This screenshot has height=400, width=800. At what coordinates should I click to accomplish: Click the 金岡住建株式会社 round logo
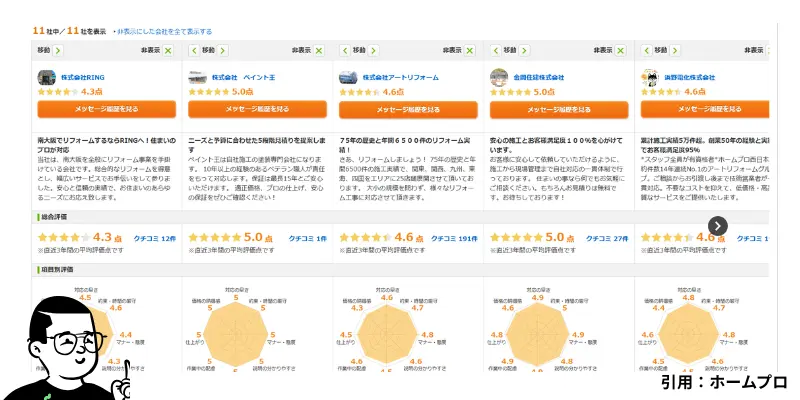coord(499,78)
